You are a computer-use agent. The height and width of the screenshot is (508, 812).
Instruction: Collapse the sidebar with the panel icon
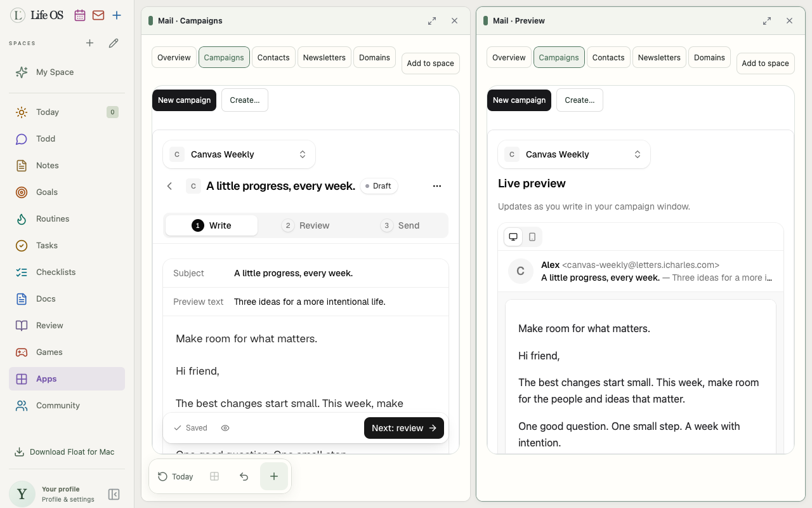pyautogui.click(x=114, y=495)
